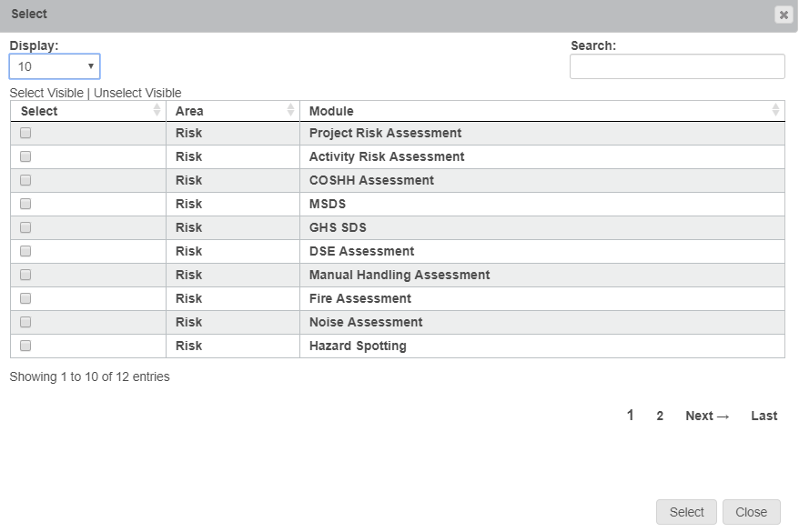Image resolution: width=799 pixels, height=532 pixels.
Task: Tick the COSHH Assessment row checkbox
Action: click(25, 180)
